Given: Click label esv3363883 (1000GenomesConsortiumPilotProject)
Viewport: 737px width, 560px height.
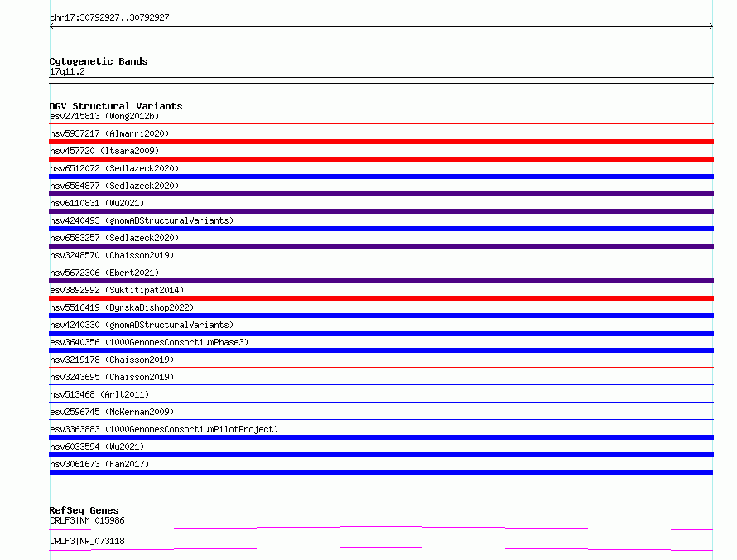Looking at the screenshot, I should click(x=164, y=429).
